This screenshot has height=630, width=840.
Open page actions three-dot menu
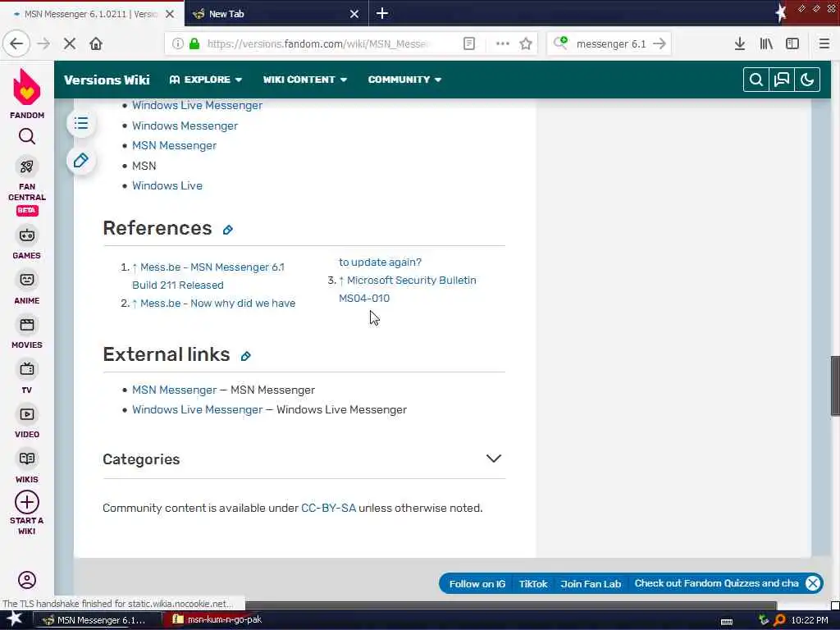click(x=502, y=43)
